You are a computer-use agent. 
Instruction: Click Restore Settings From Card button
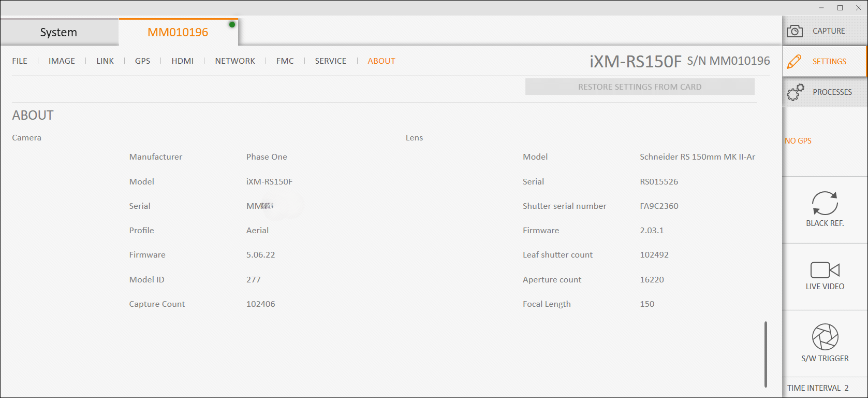pos(640,87)
